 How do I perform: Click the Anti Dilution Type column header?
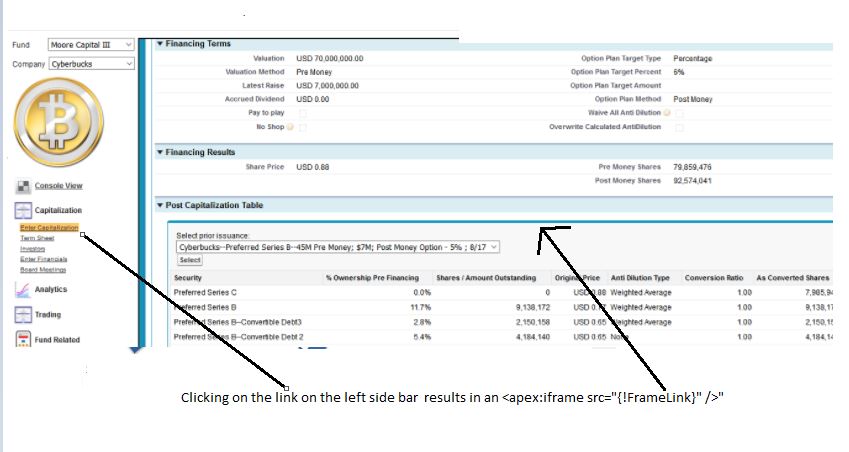pyautogui.click(x=641, y=278)
